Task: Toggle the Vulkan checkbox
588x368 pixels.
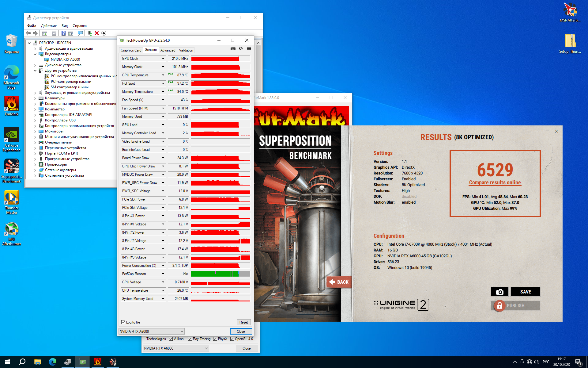Action: [171, 339]
